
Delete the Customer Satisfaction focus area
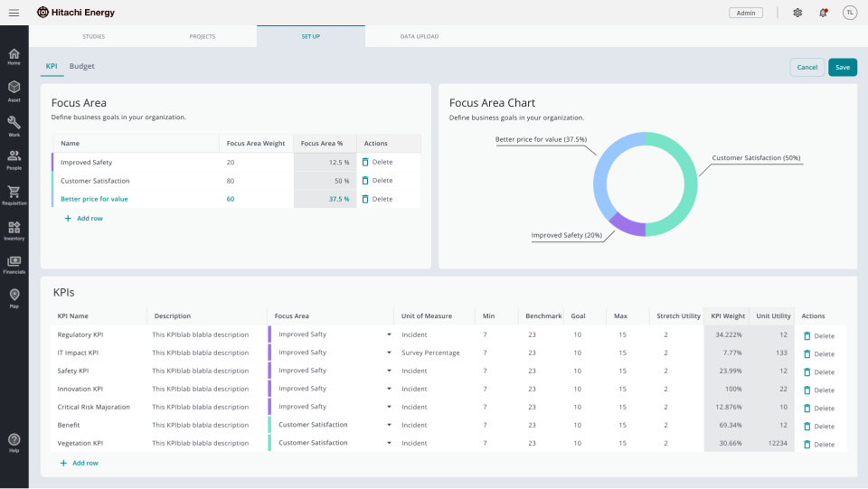pos(377,181)
